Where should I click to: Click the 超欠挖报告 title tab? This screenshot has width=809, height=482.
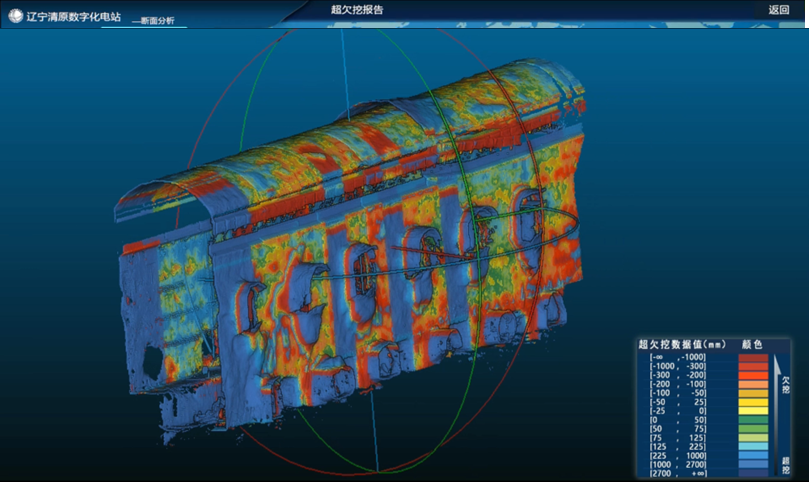pyautogui.click(x=356, y=9)
